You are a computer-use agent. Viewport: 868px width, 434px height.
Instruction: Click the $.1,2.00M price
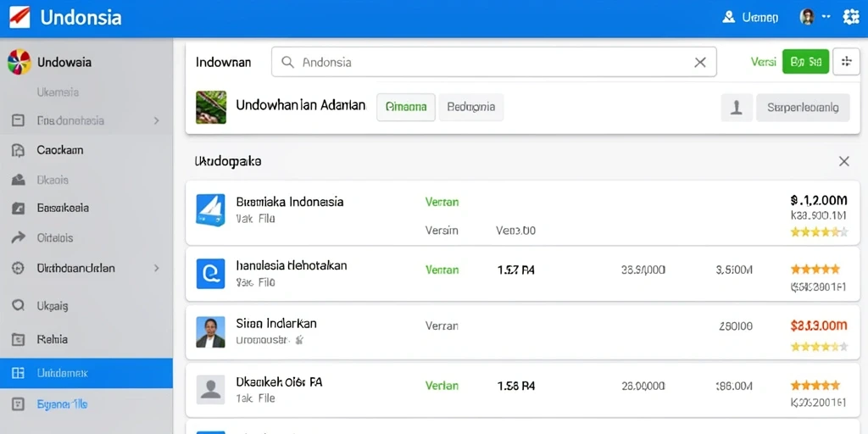(819, 200)
